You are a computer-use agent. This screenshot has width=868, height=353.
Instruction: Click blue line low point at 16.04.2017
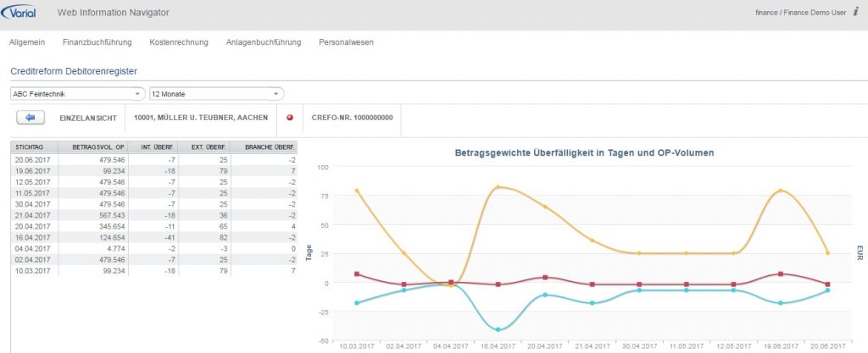(498, 329)
